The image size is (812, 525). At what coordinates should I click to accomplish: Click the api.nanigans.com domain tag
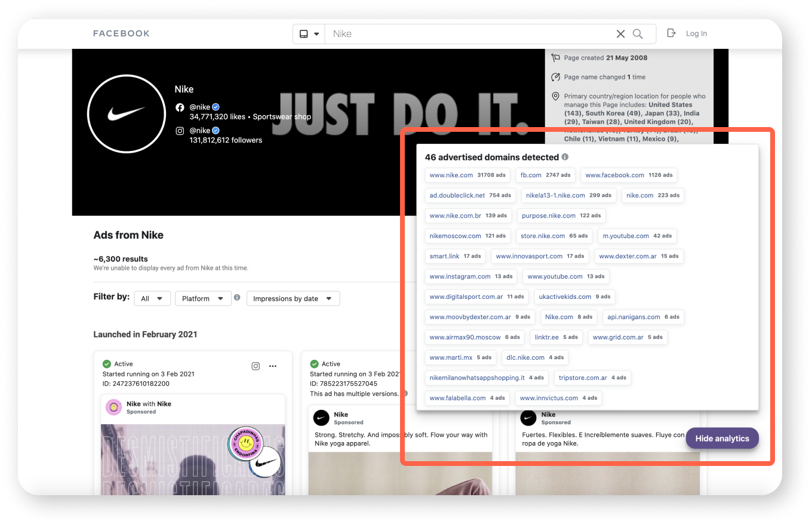643,317
